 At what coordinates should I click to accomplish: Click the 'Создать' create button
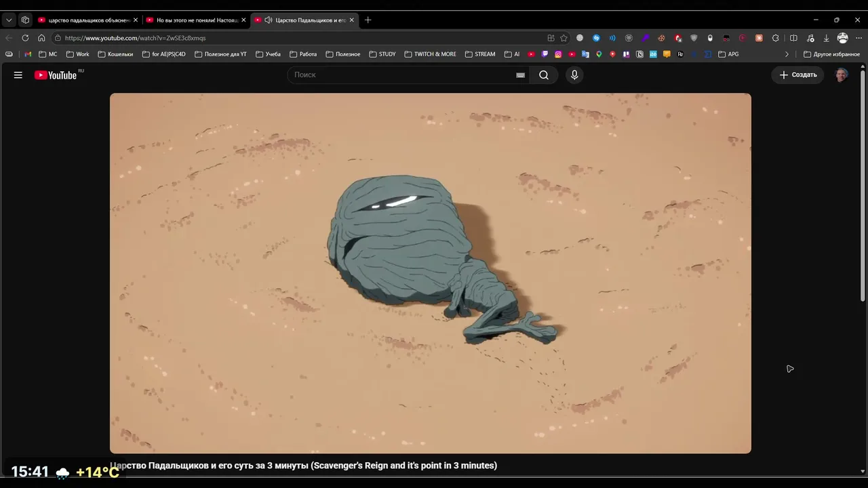point(798,75)
